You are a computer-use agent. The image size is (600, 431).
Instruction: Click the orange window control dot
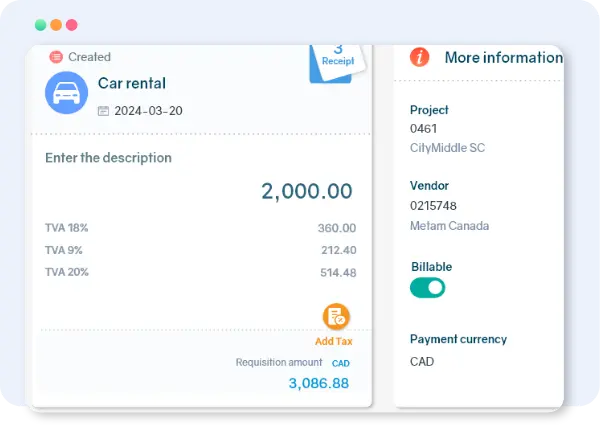point(56,24)
